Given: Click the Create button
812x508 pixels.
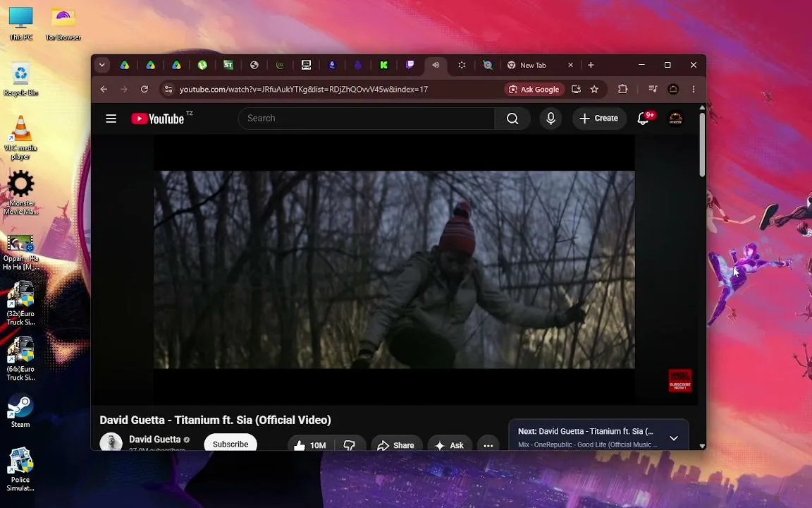Looking at the screenshot, I should click(598, 119).
